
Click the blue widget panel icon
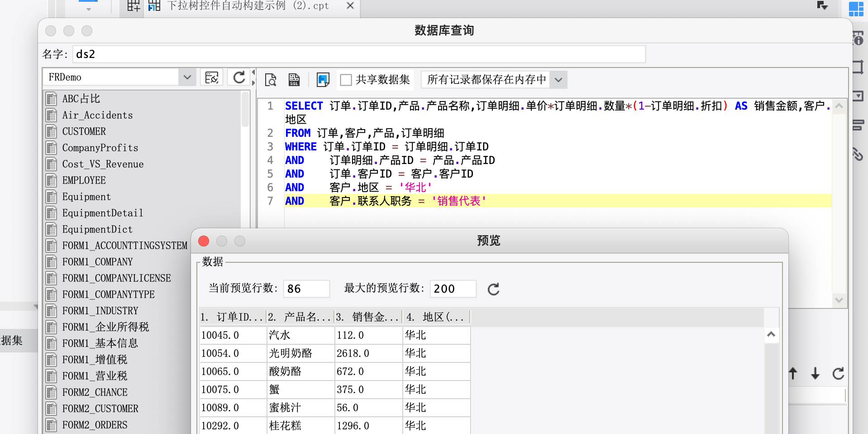856,9
